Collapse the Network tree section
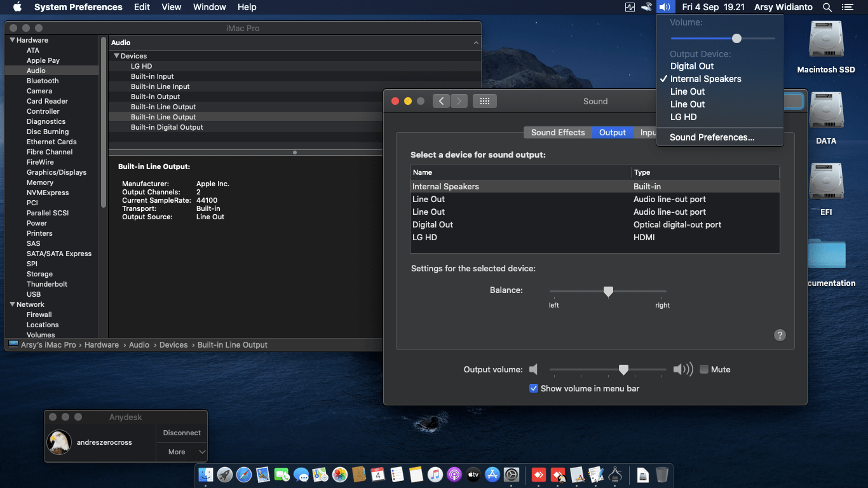868x488 pixels. (11, 304)
